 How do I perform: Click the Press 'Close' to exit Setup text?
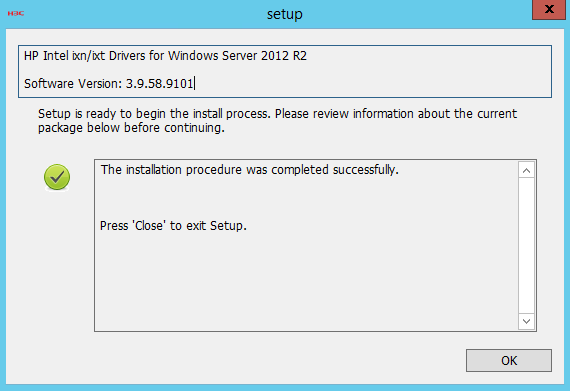click(x=173, y=226)
